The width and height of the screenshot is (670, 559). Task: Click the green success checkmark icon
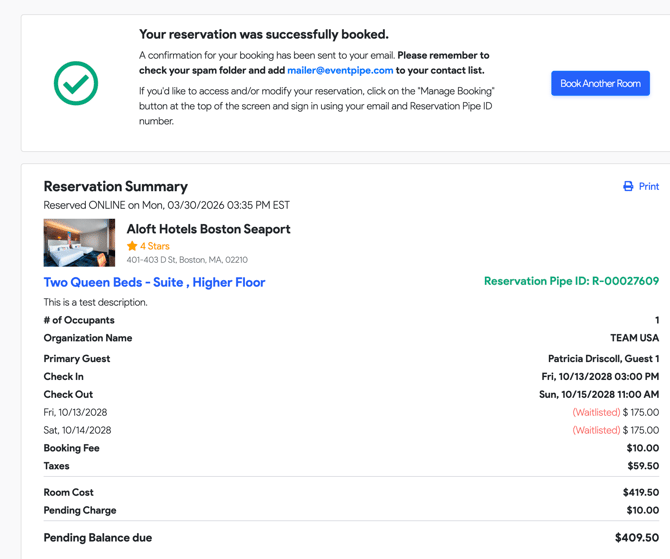tap(76, 84)
